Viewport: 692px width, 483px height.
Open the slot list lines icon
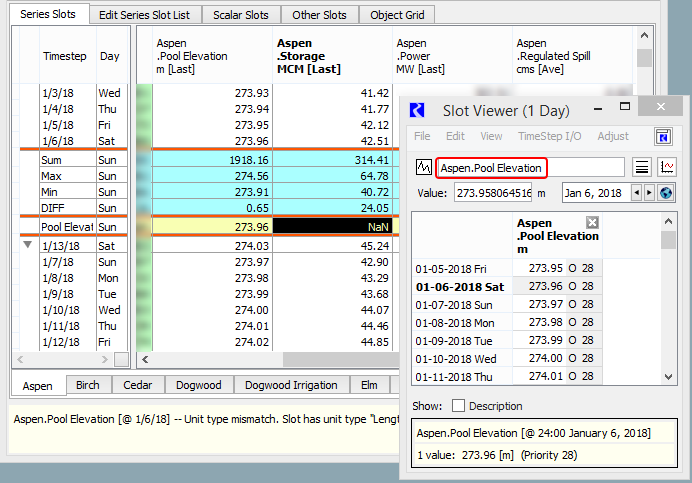point(642,167)
